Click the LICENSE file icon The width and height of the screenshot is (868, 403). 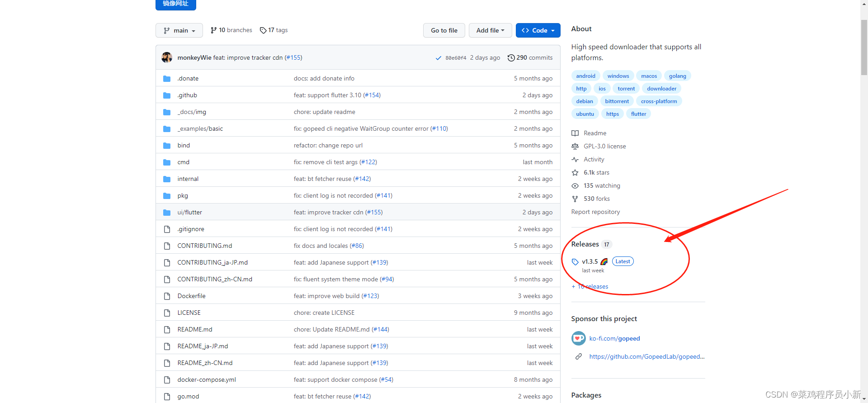tap(167, 313)
